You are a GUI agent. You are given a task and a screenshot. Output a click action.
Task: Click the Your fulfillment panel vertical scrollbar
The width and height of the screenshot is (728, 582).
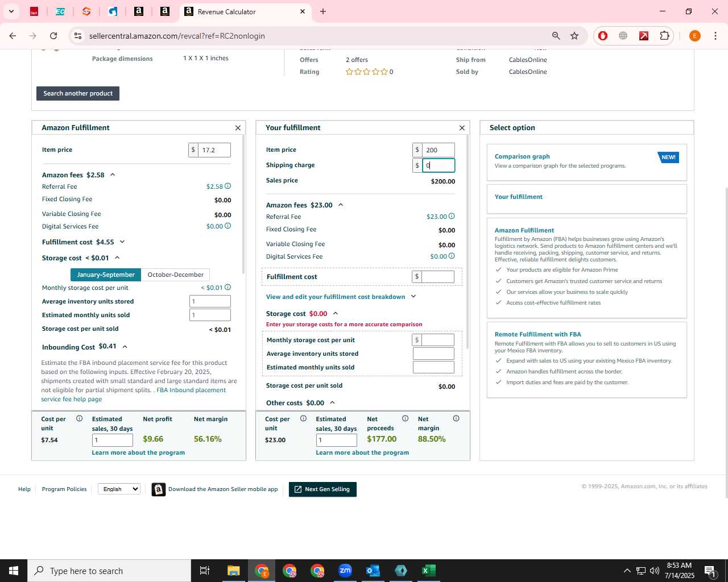(468, 242)
